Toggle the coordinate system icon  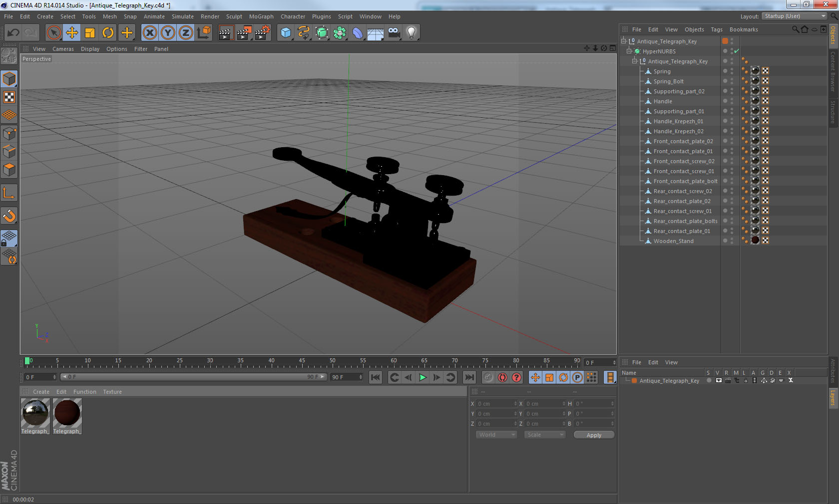coord(204,33)
